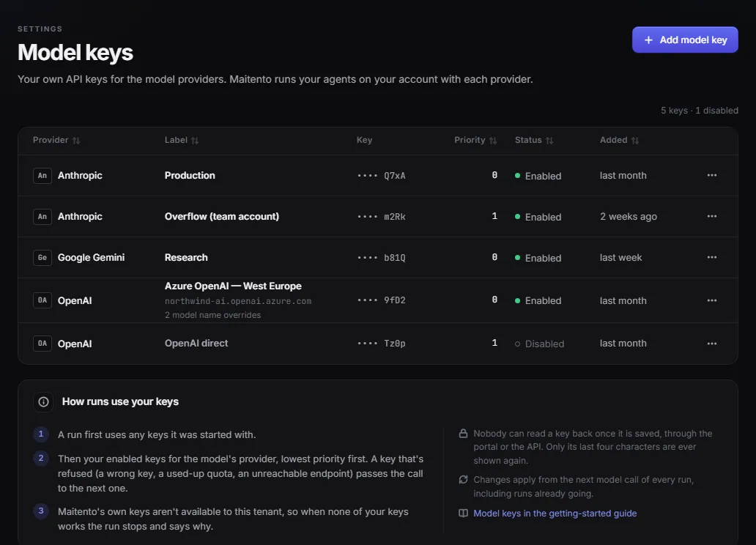Click the An badge in Production row
The width and height of the screenshot is (756, 545).
42,176
